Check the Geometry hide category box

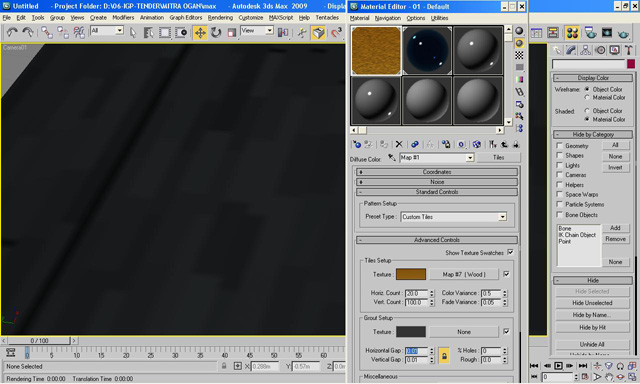(x=560, y=146)
